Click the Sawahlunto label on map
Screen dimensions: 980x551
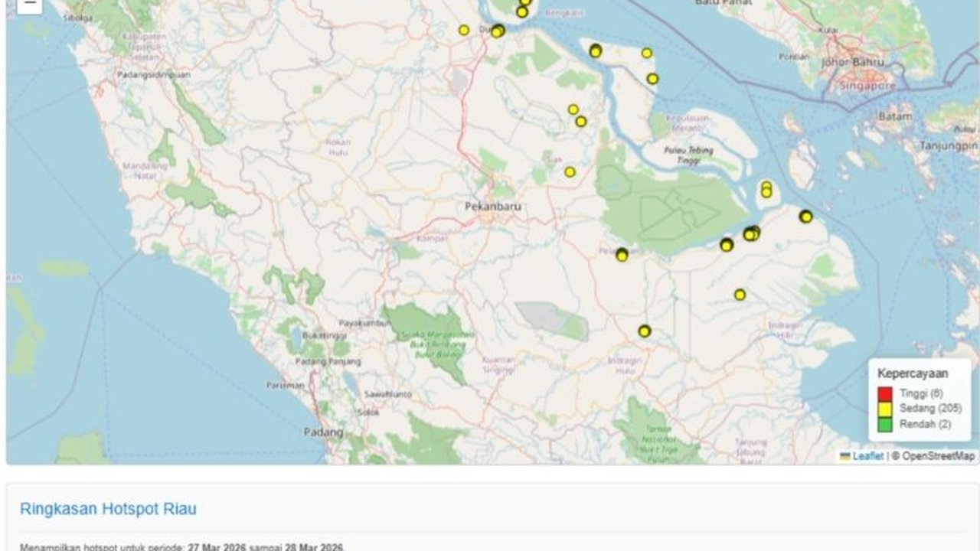point(387,394)
